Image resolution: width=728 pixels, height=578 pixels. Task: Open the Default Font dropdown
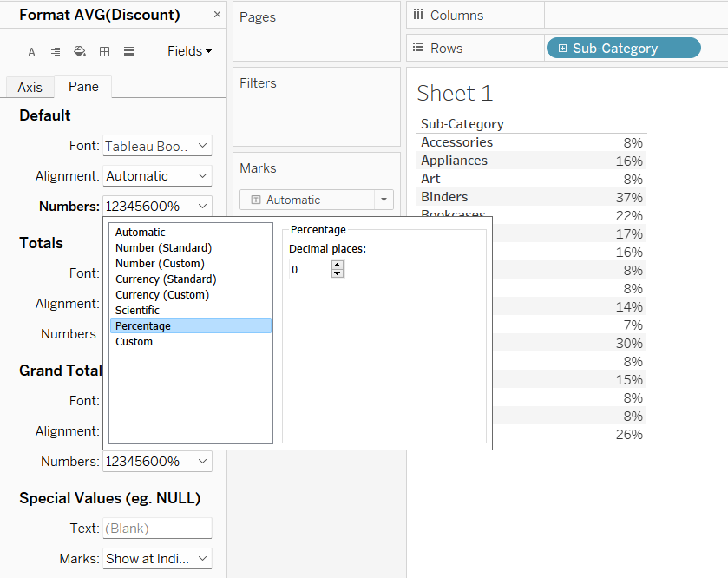(157, 146)
